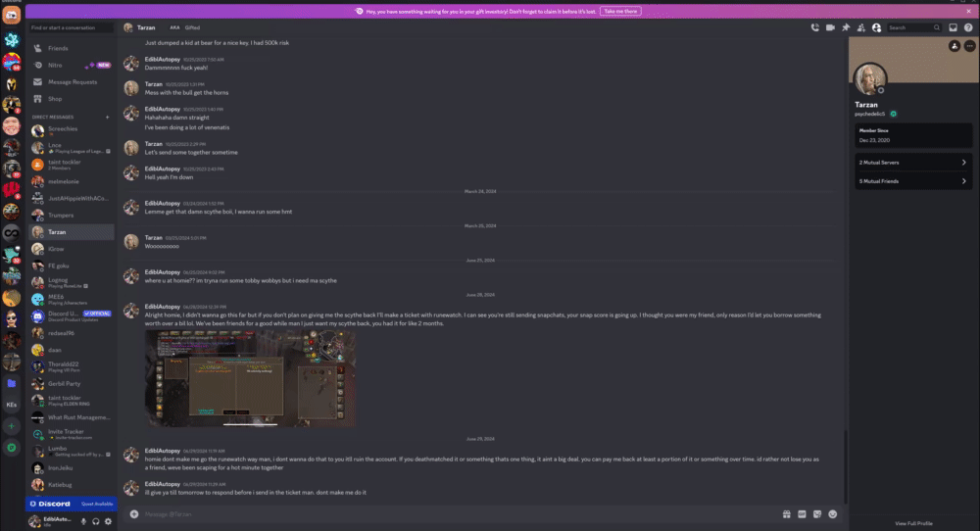
Task: Click the message search field
Action: pyautogui.click(x=913, y=27)
